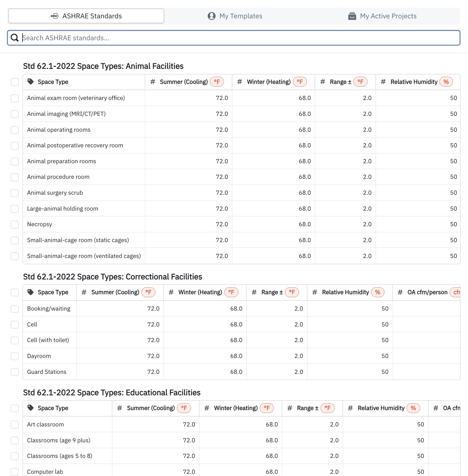
Task: Click the tag icon in Educational Facilities header
Action: coord(31,408)
